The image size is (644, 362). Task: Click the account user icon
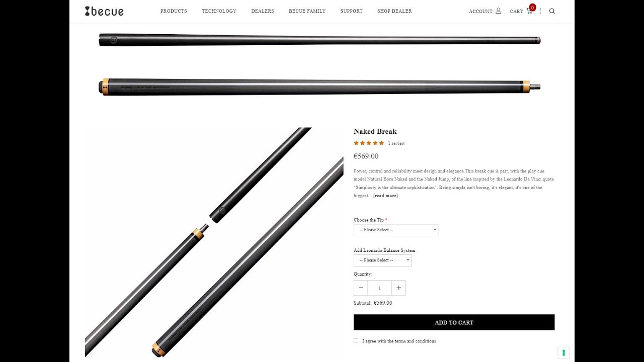(x=498, y=11)
